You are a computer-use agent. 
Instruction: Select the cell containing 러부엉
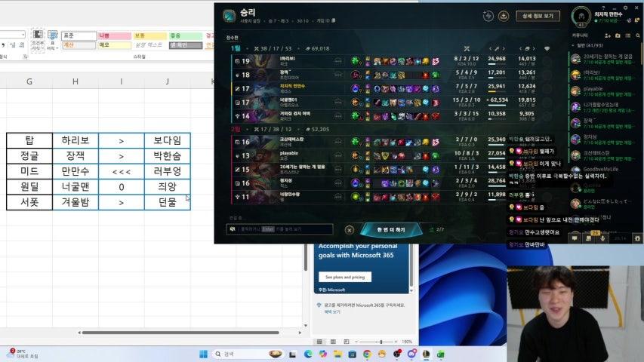[167, 171]
